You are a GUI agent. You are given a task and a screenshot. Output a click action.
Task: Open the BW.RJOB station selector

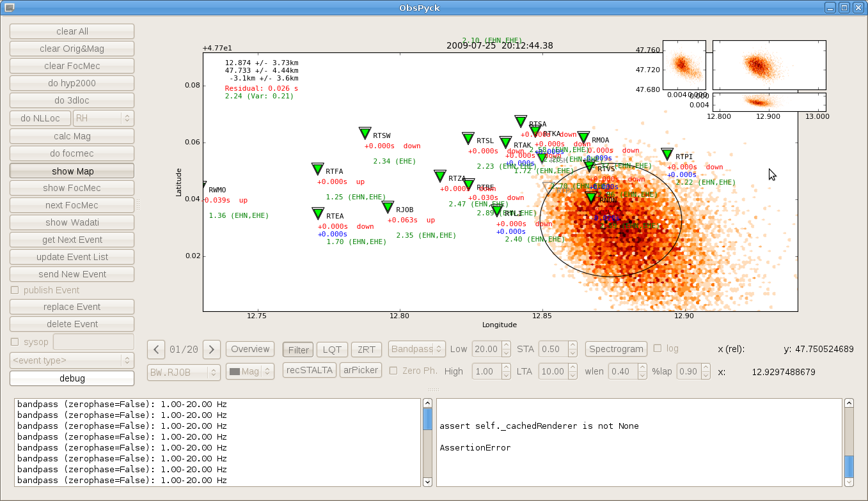point(184,371)
